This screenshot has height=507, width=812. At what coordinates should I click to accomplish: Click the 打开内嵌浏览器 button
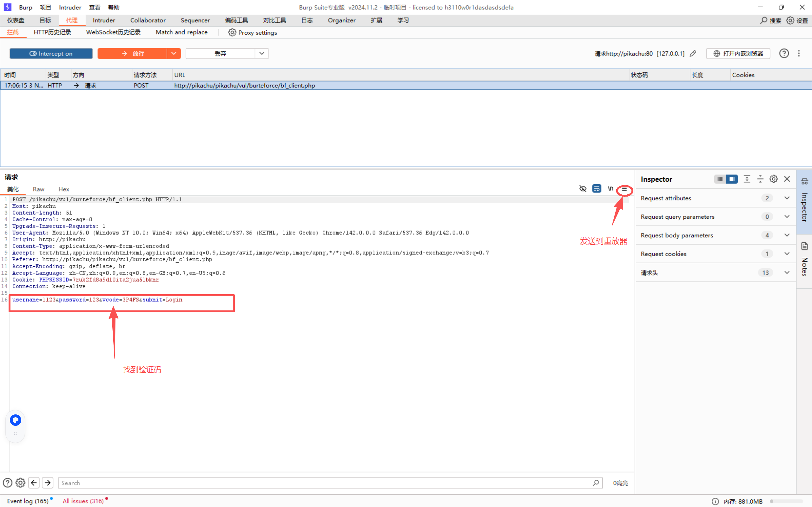[738, 53]
